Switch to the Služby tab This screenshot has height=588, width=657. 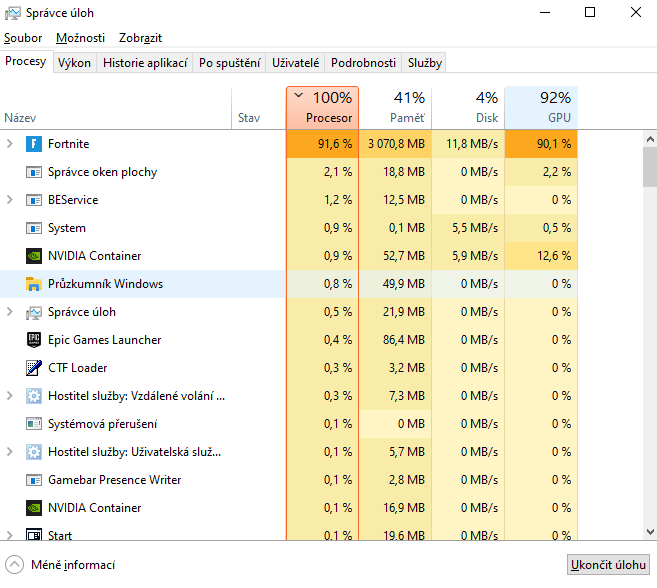424,62
